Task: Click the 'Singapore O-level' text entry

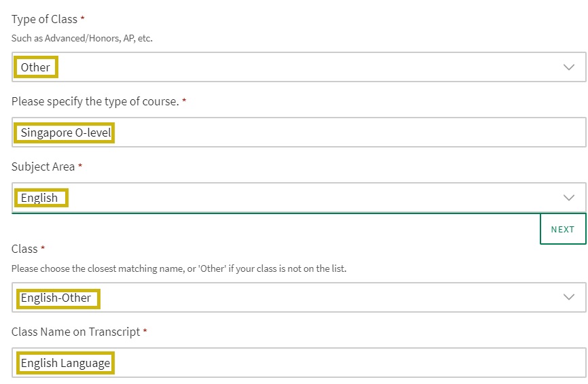Action: [x=65, y=133]
